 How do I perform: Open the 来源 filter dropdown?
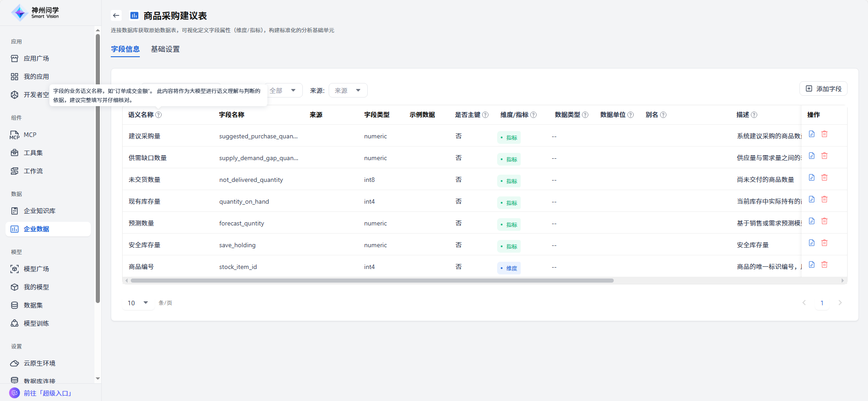(348, 91)
